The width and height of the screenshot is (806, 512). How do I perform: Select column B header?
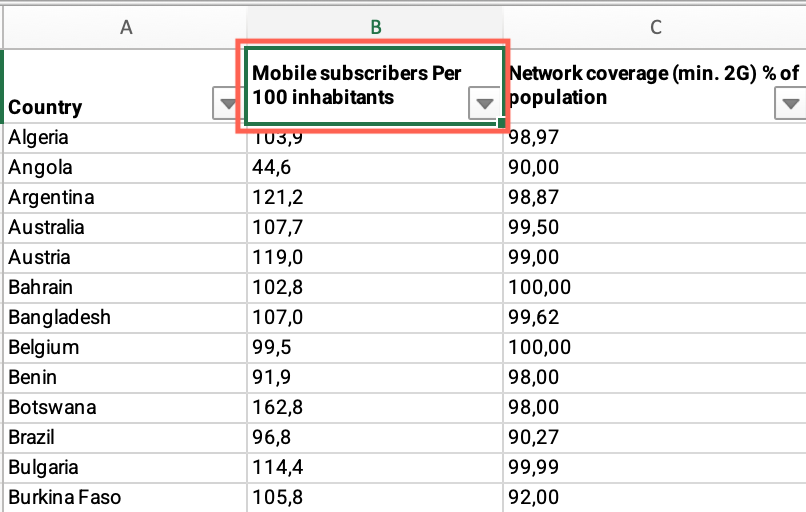[x=375, y=27]
